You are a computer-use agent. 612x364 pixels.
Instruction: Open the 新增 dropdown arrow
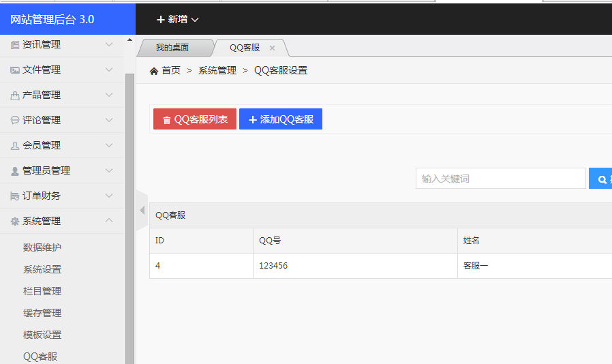coord(195,20)
